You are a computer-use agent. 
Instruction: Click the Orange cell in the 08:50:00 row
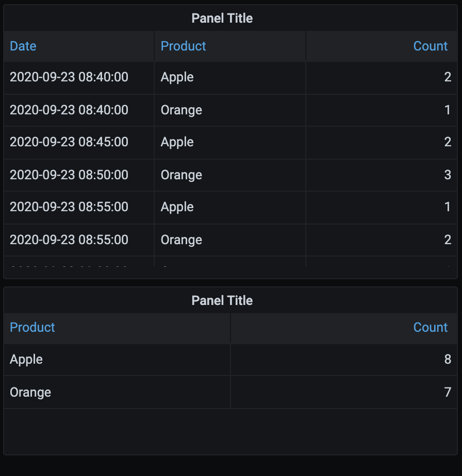coord(181,175)
